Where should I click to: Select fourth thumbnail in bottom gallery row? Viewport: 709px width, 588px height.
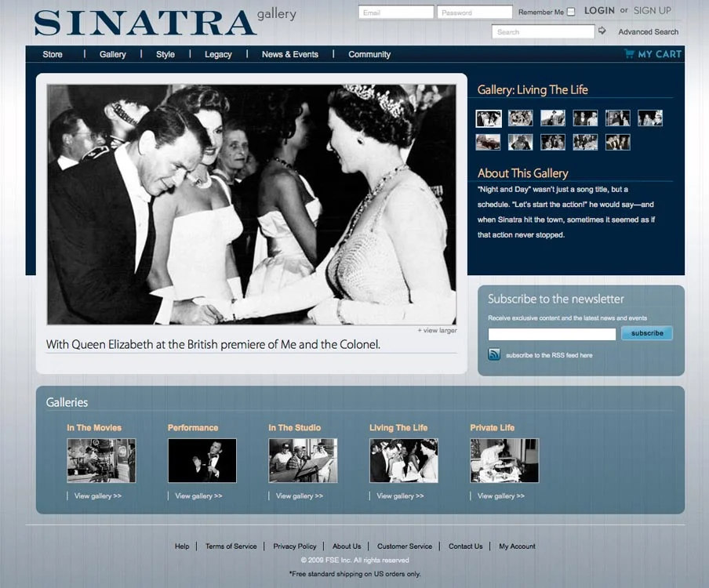coord(585,143)
